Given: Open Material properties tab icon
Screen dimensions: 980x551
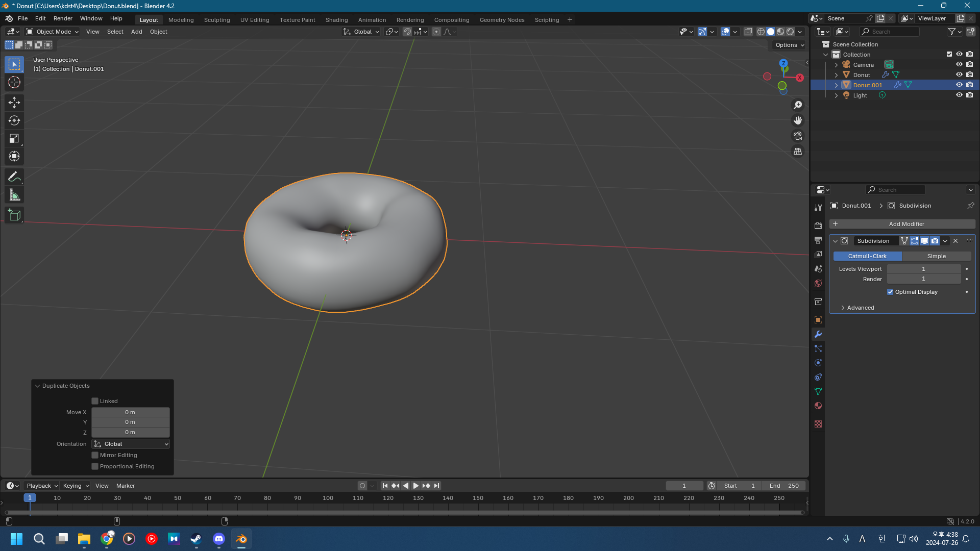Looking at the screenshot, I should tap(818, 406).
